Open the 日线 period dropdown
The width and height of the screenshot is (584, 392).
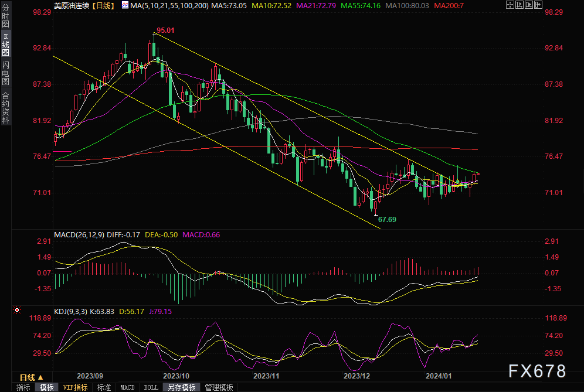point(32,377)
